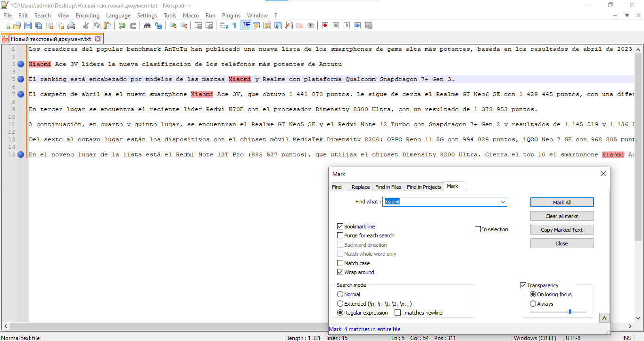Click the Close button in Mark dialog
This screenshot has height=341, width=644.
(562, 244)
